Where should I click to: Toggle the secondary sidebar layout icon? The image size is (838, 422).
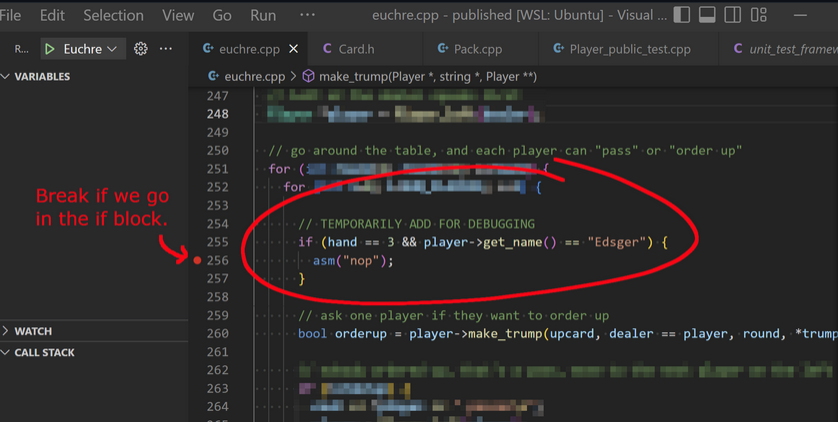click(733, 15)
